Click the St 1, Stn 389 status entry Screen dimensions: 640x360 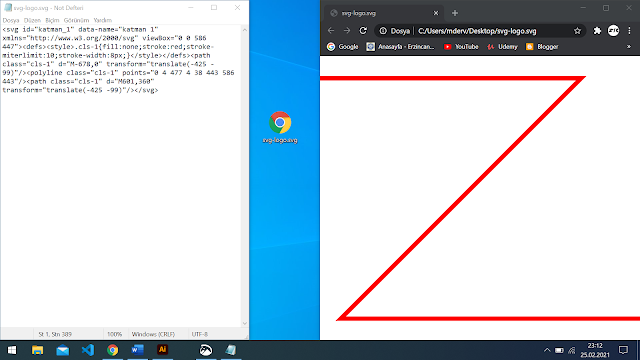[x=55, y=334]
